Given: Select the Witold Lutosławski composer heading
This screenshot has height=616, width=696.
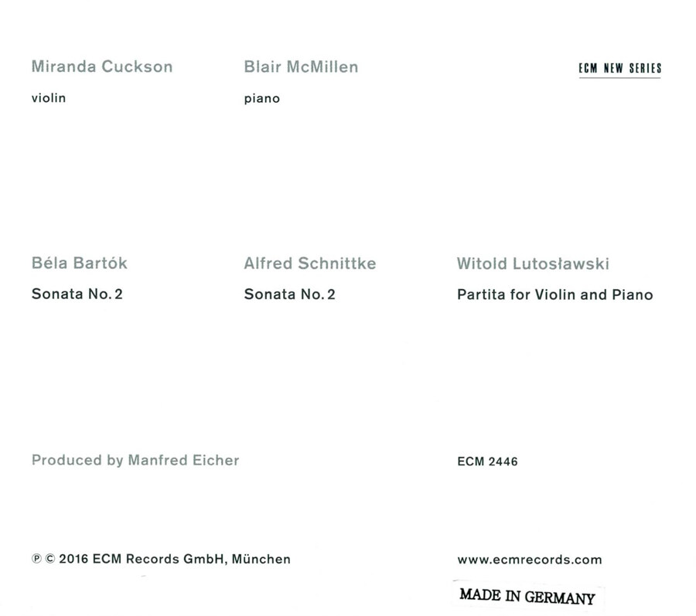Looking at the screenshot, I should click(533, 264).
